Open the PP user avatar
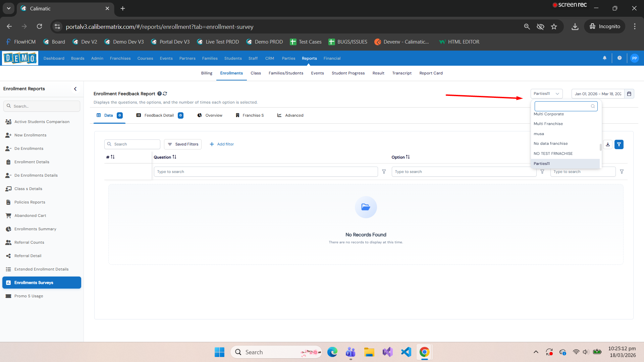Viewport: 644px width, 362px height. click(x=634, y=58)
